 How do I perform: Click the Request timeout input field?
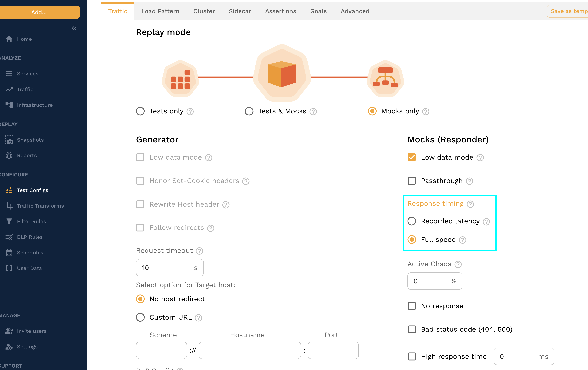[165, 268]
